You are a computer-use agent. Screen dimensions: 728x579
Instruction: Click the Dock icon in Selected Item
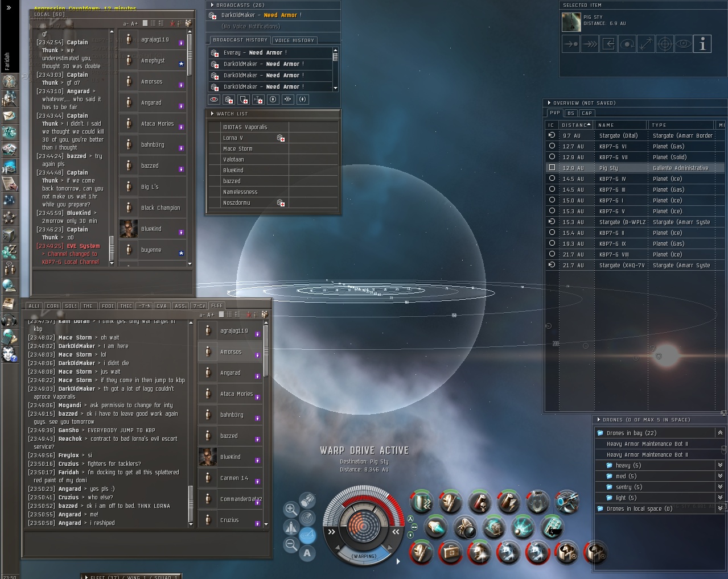[x=608, y=44]
